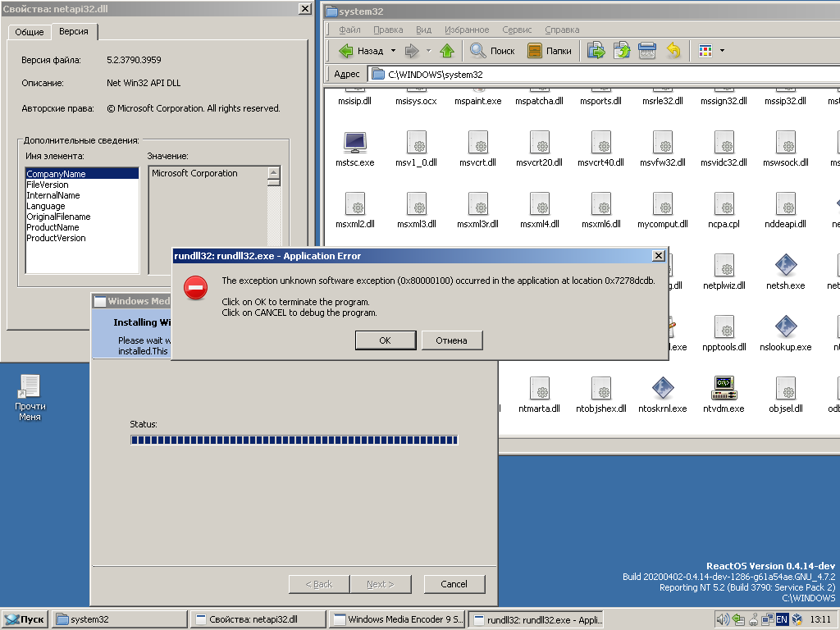Click the installation Status progress bar
Image resolution: width=840 pixels, height=630 pixels.
[294, 440]
